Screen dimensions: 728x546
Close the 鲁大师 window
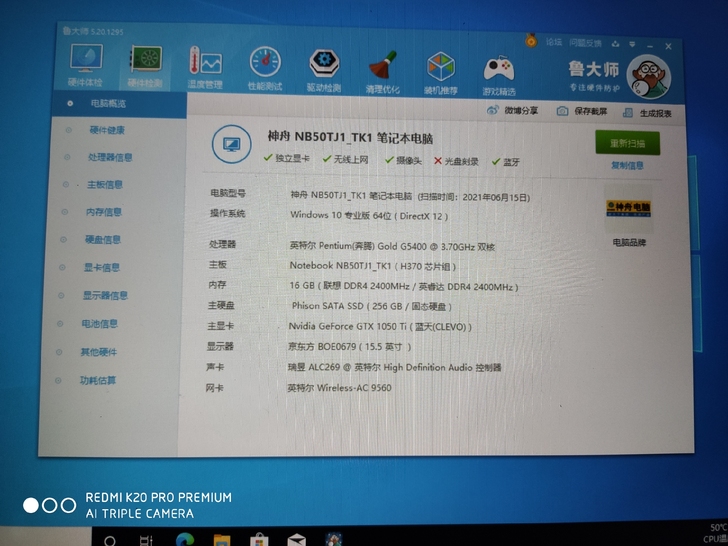click(668, 46)
